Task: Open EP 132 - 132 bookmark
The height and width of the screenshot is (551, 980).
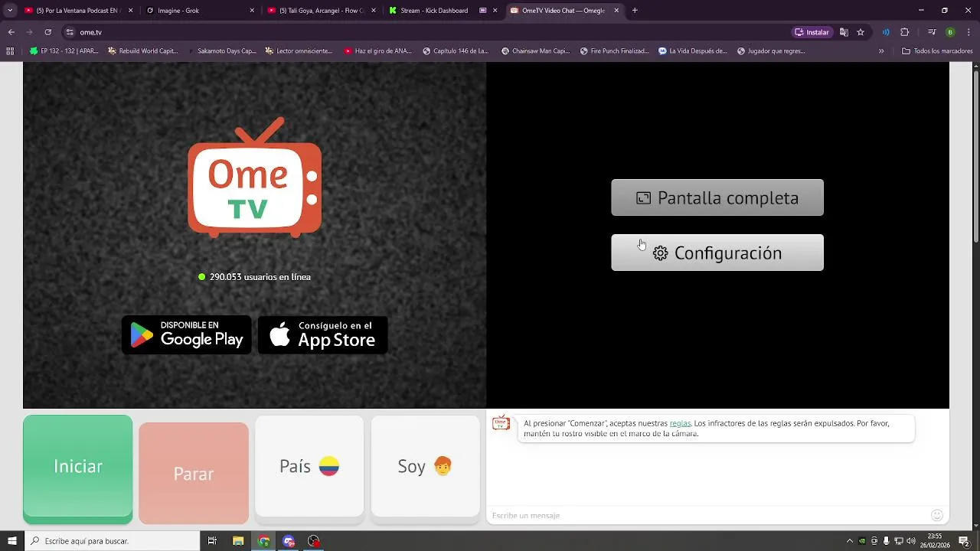Action: click(65, 51)
